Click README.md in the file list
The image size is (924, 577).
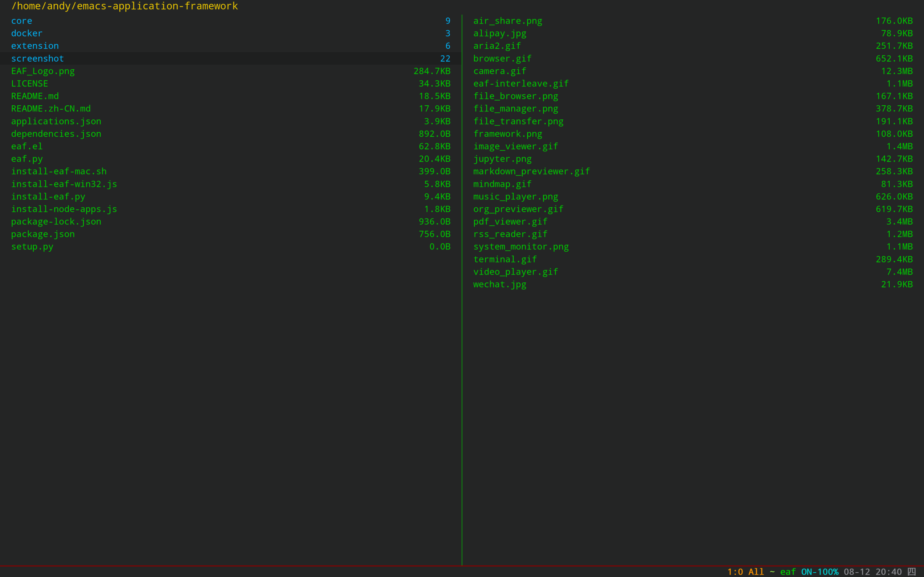35,96
